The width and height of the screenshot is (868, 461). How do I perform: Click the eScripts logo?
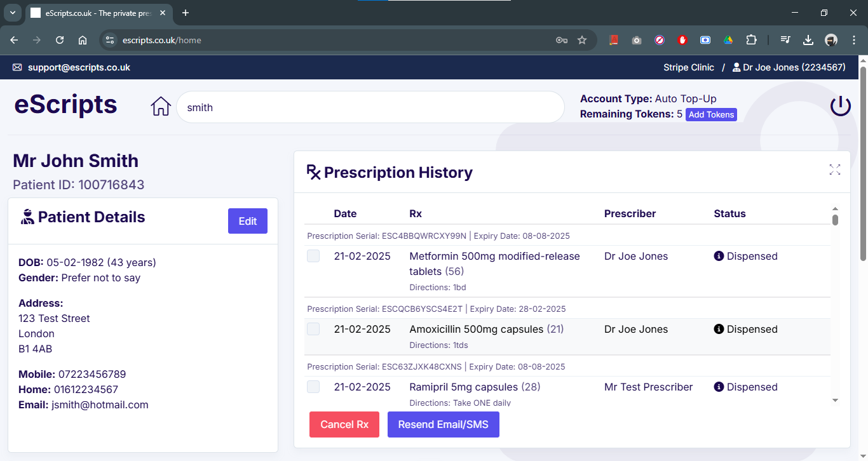click(65, 104)
